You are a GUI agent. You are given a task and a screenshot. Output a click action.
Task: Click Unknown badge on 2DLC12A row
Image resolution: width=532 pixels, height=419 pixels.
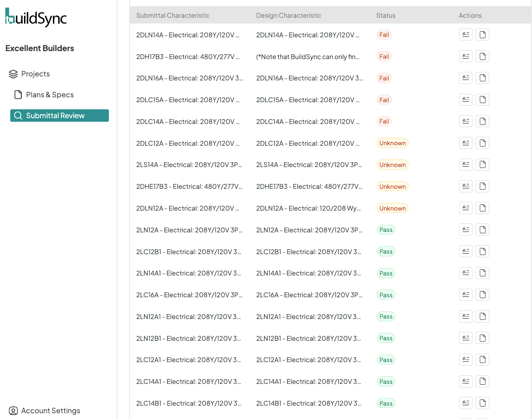[x=392, y=143]
